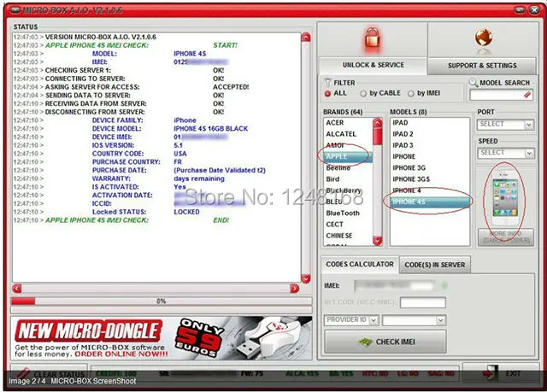
Task: Open the Support & Settings tab
Action: click(x=482, y=66)
